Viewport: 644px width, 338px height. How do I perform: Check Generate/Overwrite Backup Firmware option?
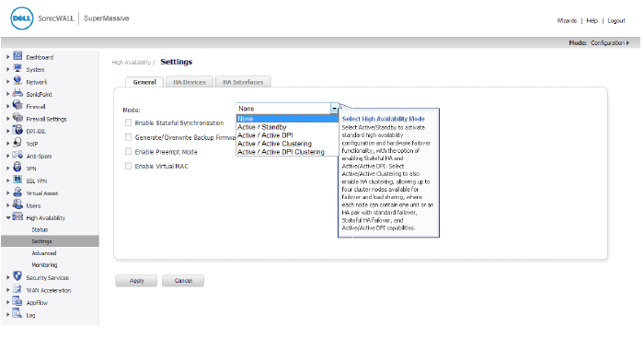tap(129, 137)
